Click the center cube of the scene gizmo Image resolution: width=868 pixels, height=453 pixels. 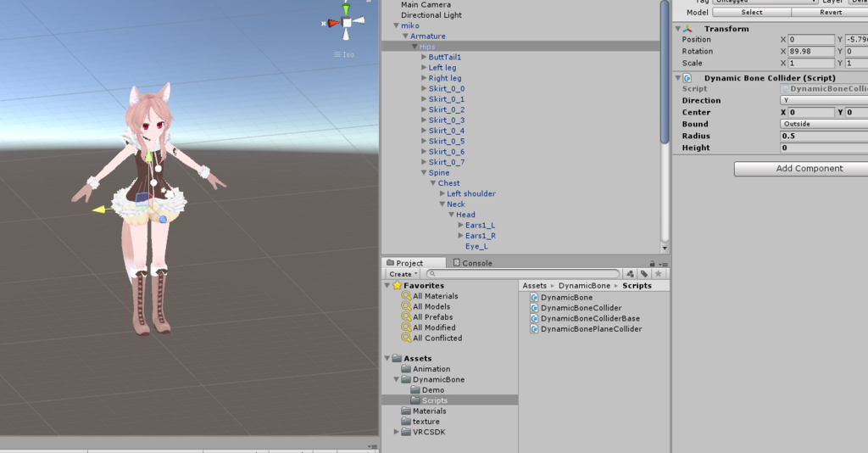(347, 23)
